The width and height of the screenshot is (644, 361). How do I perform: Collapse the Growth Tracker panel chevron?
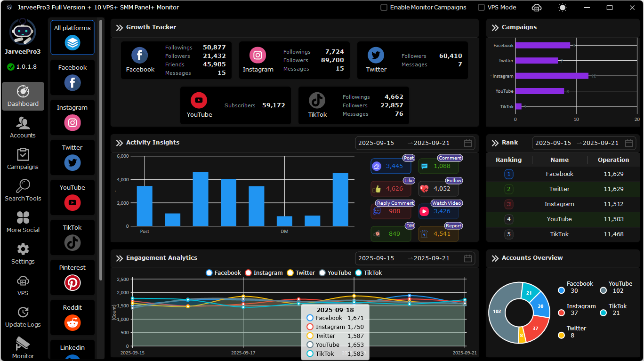pyautogui.click(x=119, y=28)
